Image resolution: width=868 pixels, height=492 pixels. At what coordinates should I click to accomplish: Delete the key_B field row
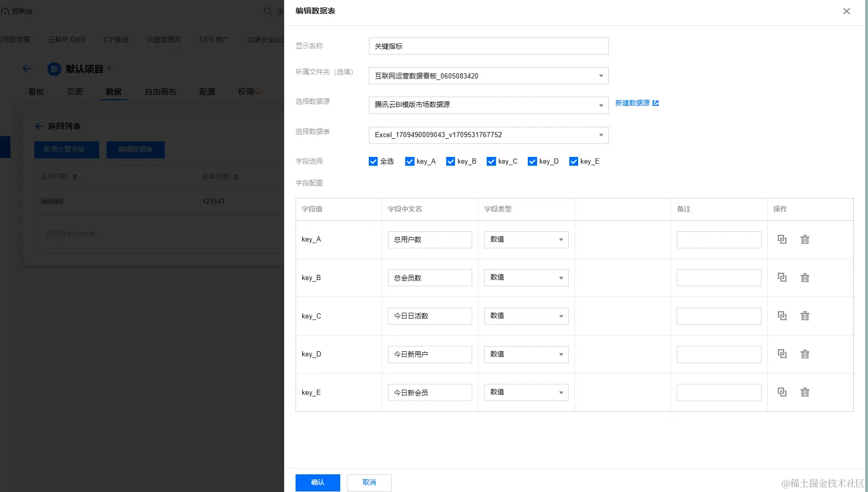[805, 277]
